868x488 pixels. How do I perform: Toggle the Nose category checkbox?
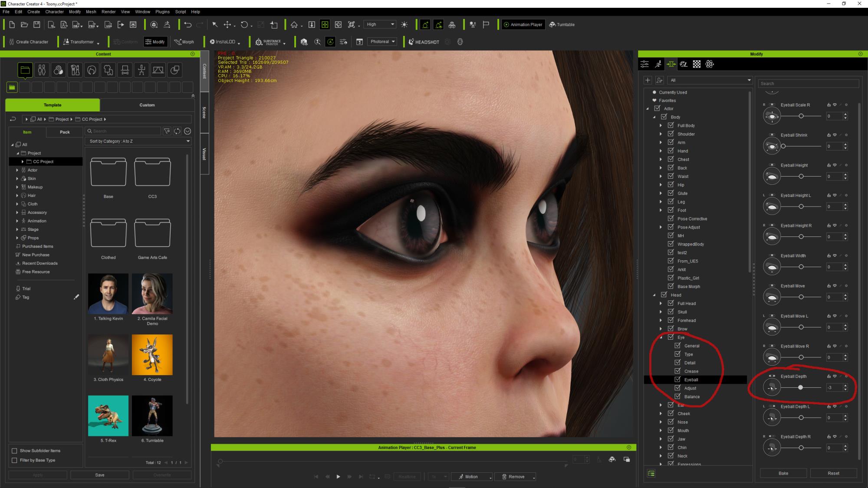pyautogui.click(x=671, y=422)
